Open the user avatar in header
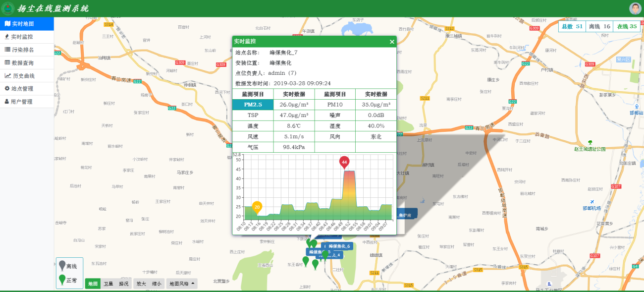This screenshot has height=292, width=644. [x=635, y=8]
